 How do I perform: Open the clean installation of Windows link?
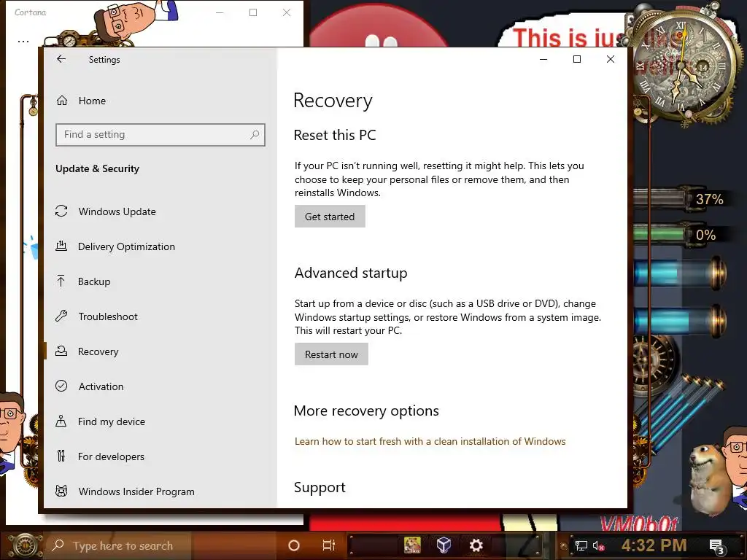click(430, 441)
